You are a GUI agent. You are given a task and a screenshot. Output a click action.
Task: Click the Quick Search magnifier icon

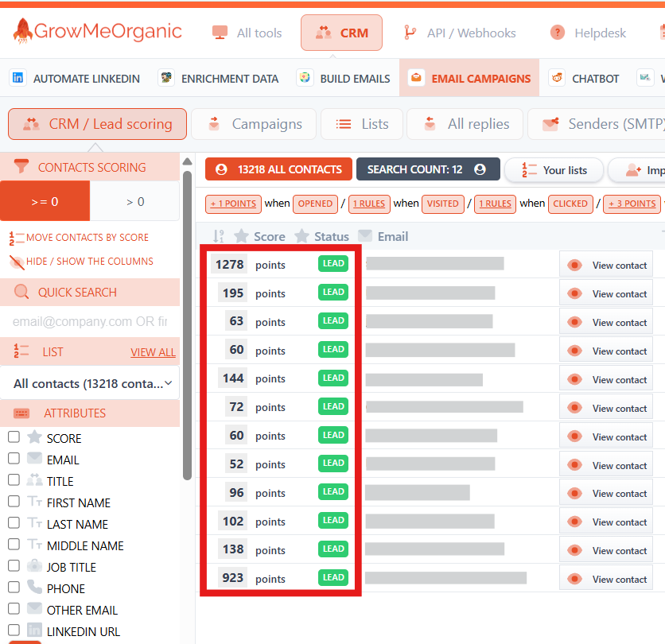coord(21,292)
